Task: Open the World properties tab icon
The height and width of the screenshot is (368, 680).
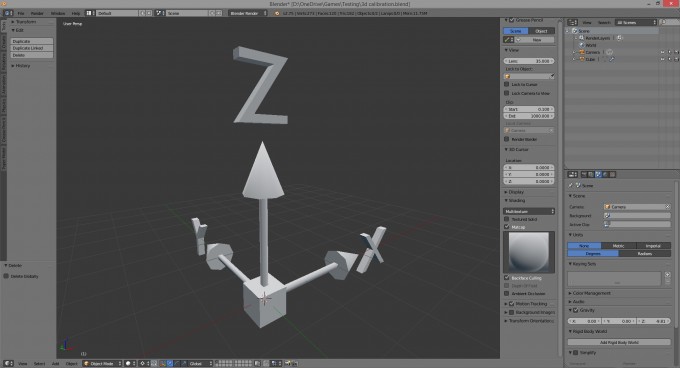Action: (605, 174)
